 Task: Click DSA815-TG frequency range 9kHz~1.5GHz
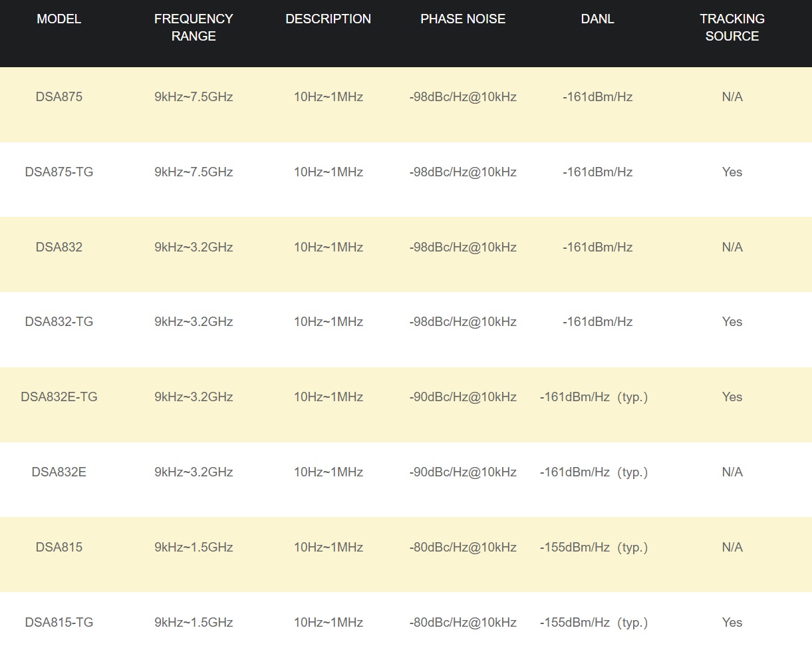pos(194,623)
